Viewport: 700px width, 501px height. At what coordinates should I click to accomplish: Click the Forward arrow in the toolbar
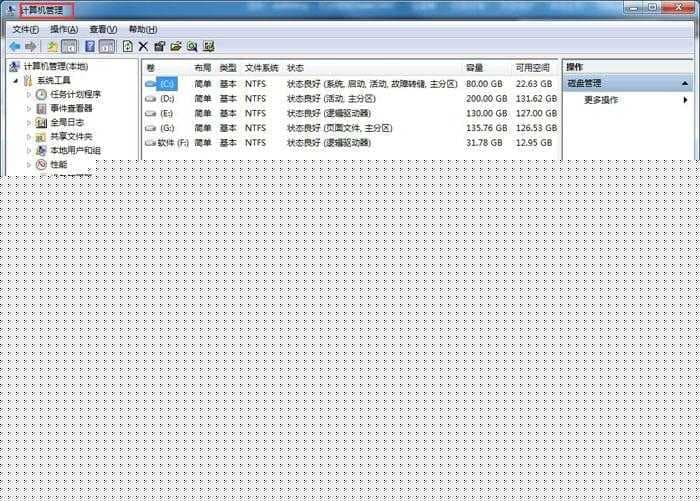[x=31, y=46]
